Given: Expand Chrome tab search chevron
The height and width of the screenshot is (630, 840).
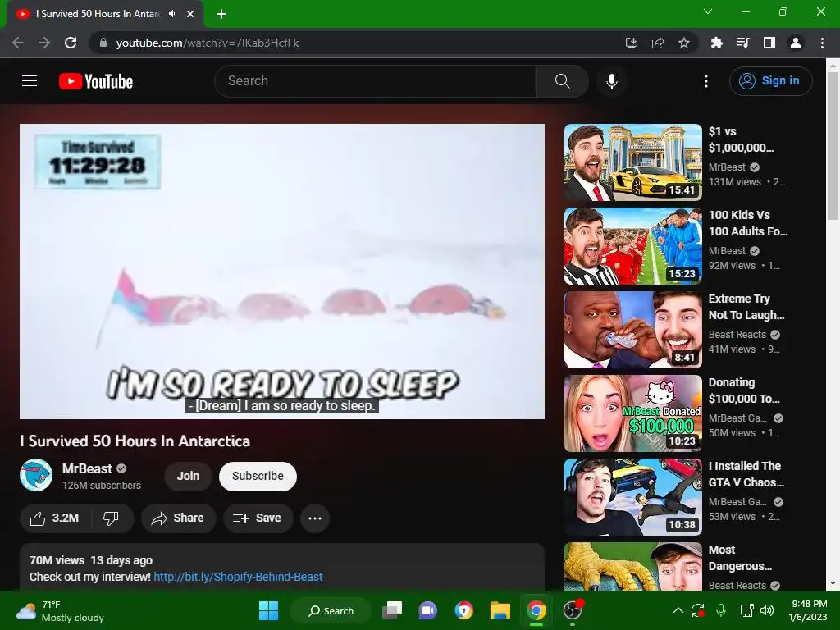Looking at the screenshot, I should coord(708,11).
